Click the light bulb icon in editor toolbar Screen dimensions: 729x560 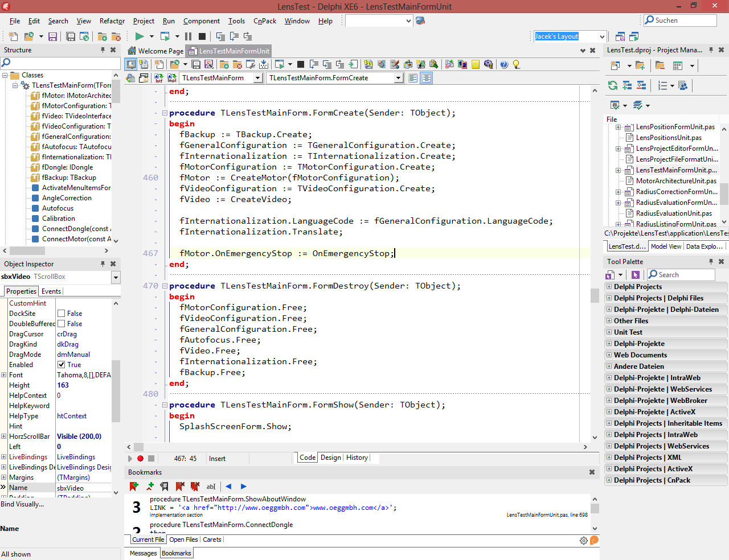[x=517, y=64]
